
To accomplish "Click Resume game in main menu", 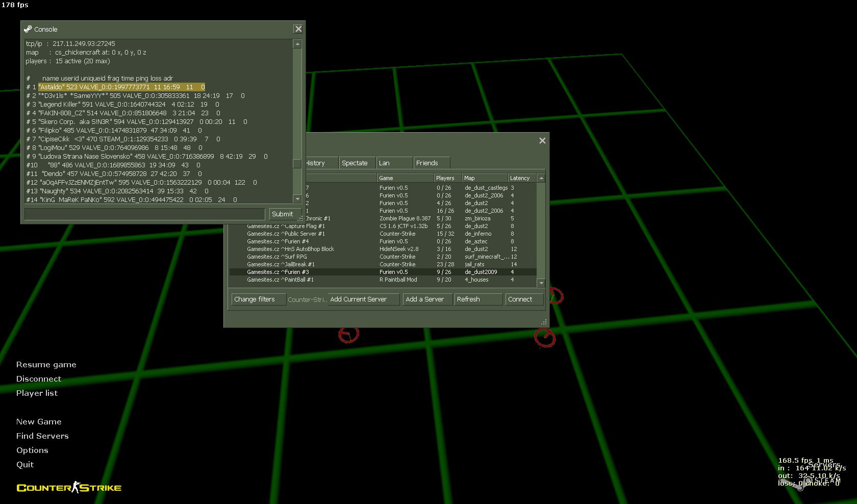I will pos(46,365).
